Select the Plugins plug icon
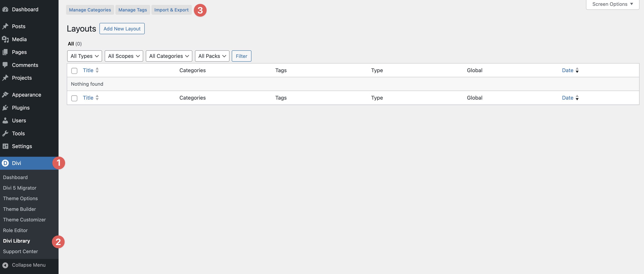Image resolution: width=644 pixels, height=274 pixels. tap(5, 107)
